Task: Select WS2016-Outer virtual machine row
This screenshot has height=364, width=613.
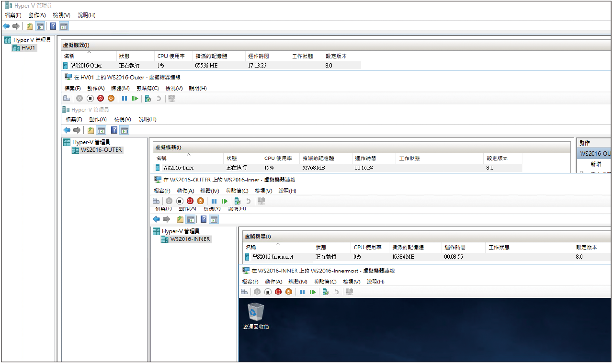Action: click(211, 66)
